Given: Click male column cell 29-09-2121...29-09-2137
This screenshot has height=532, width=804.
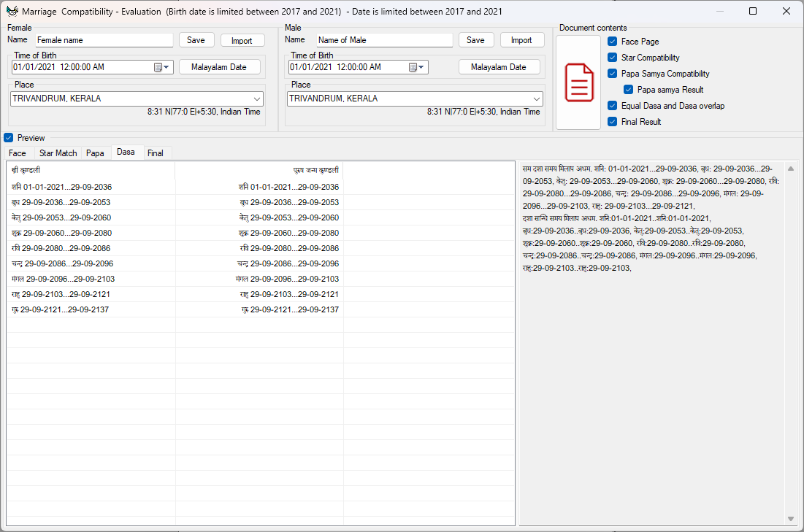Looking at the screenshot, I should (x=259, y=309).
